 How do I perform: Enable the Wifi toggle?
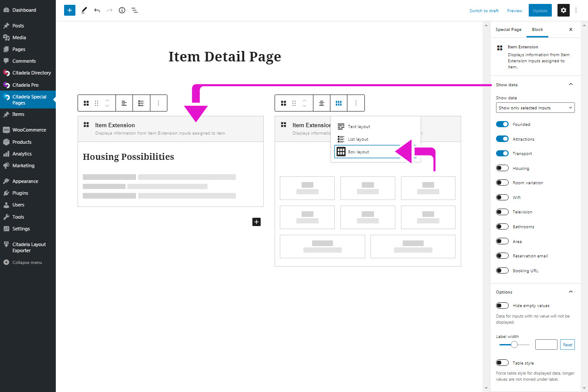click(x=502, y=197)
